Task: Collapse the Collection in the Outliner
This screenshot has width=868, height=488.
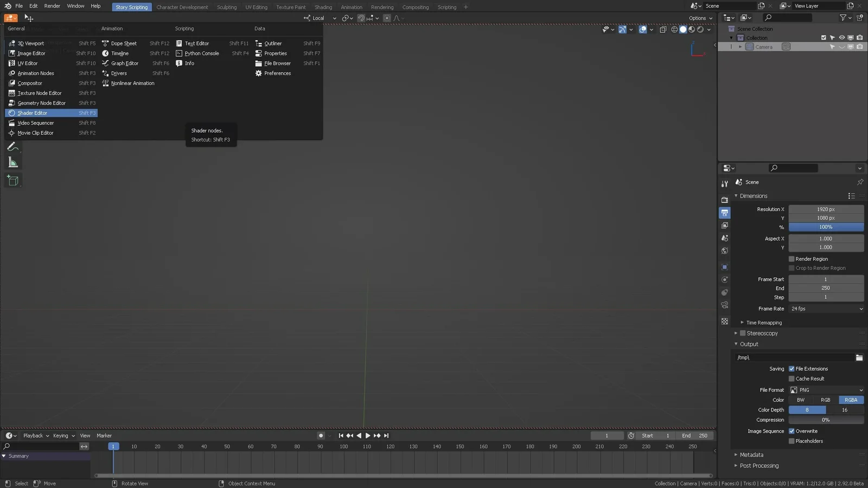Action: click(x=731, y=37)
